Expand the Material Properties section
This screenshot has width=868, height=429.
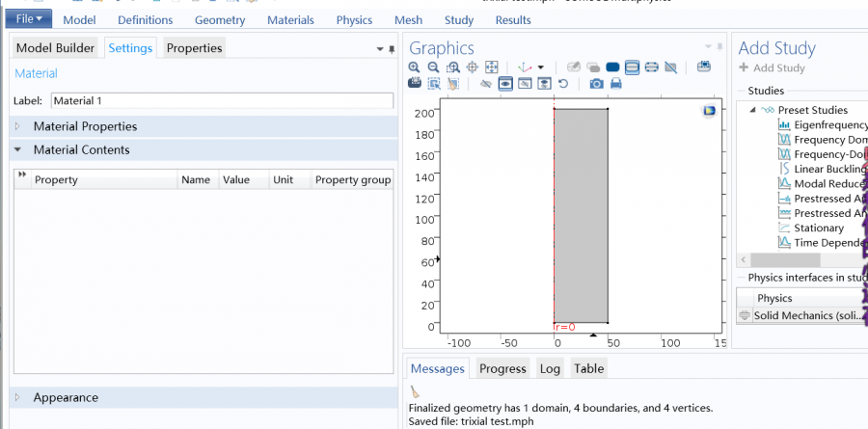pyautogui.click(x=85, y=126)
